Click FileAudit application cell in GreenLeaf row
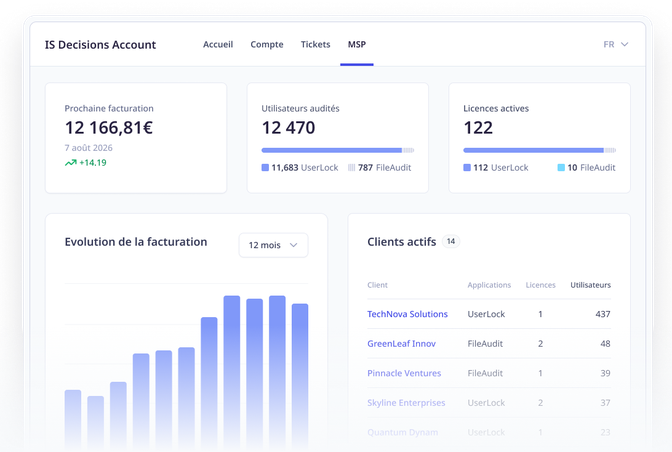Screen dimensions: 672x452 (485, 344)
